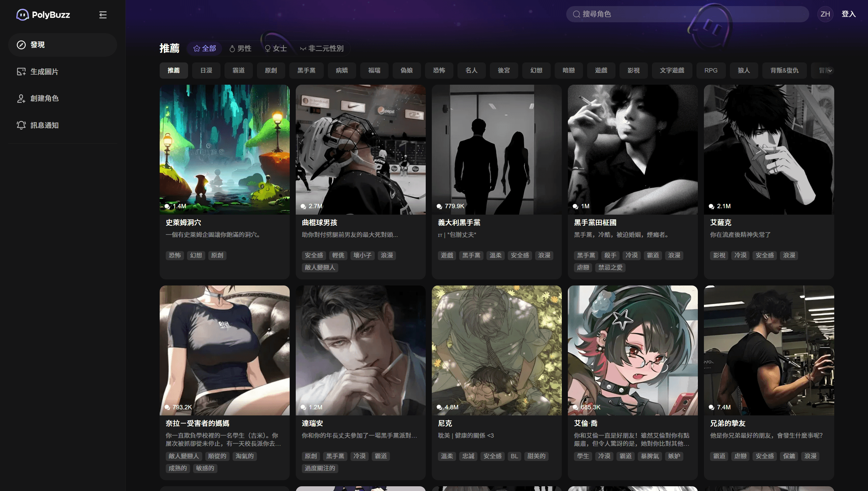
Task: Open 訊息通知 bell icon
Action: (x=21, y=125)
